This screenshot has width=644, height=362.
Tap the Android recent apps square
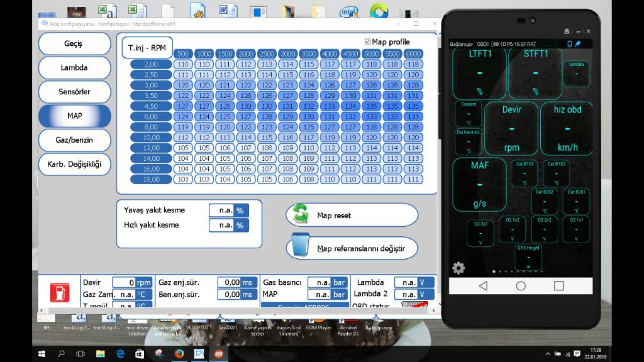point(558,286)
